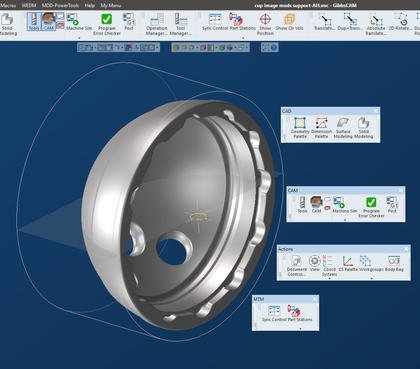This screenshot has width=420, height=369.
Task: Expand the ribbon group arrow below Part Stations
Action: (243, 38)
